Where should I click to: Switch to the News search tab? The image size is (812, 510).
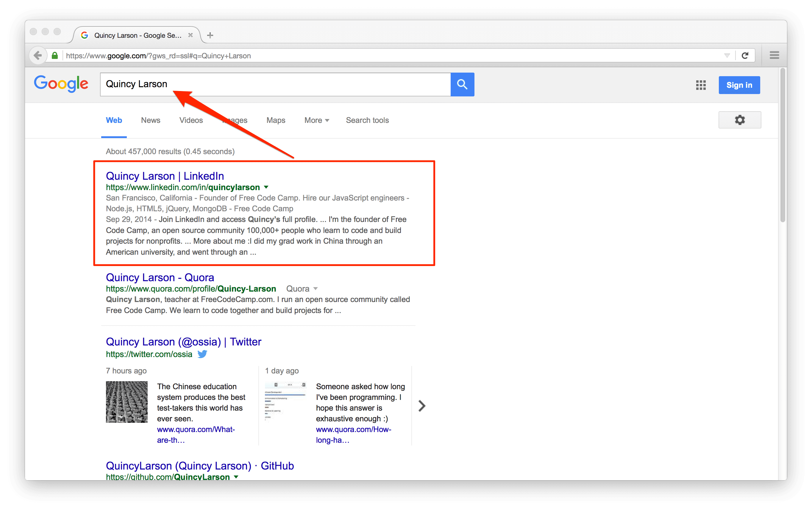pos(150,120)
